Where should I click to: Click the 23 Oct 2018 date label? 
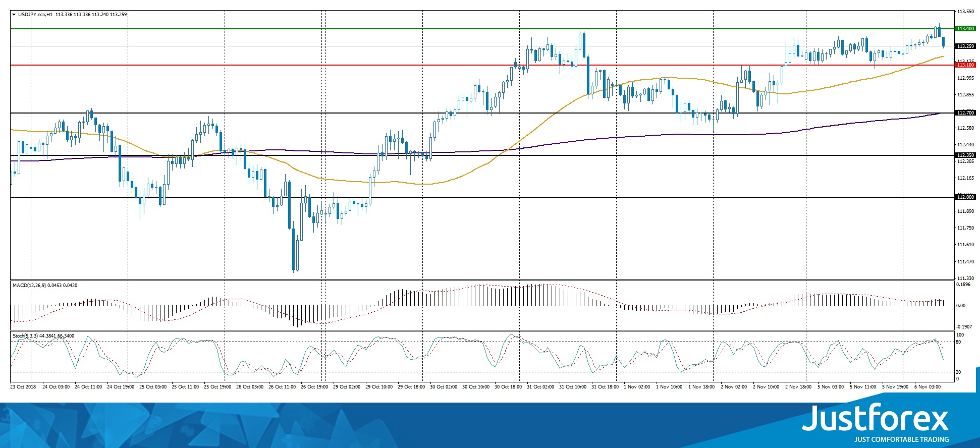point(23,387)
